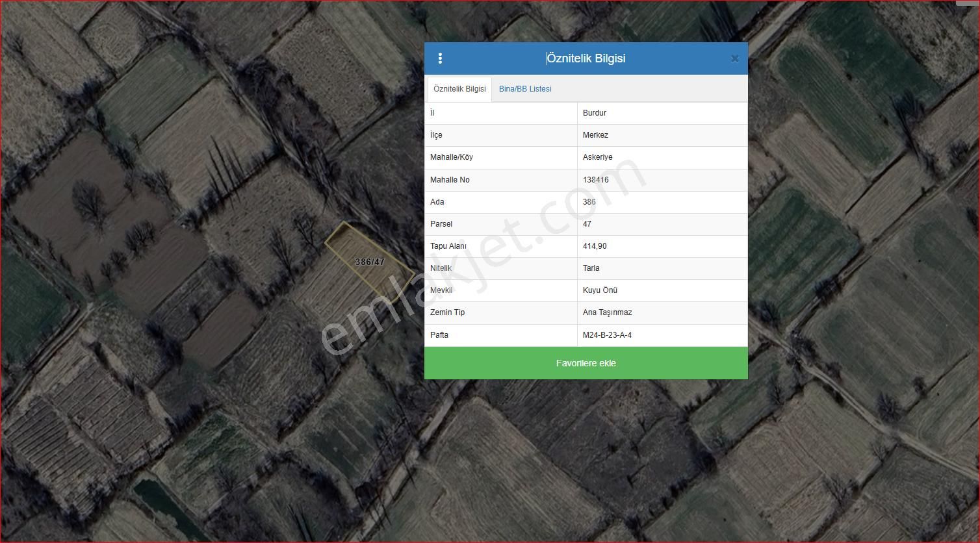
Task: Click the İl field label
Action: tap(432, 113)
